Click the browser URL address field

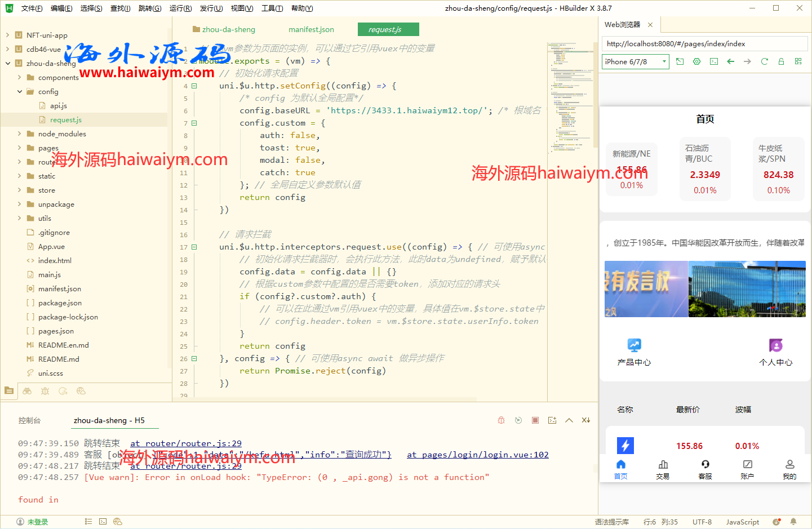pyautogui.click(x=704, y=43)
